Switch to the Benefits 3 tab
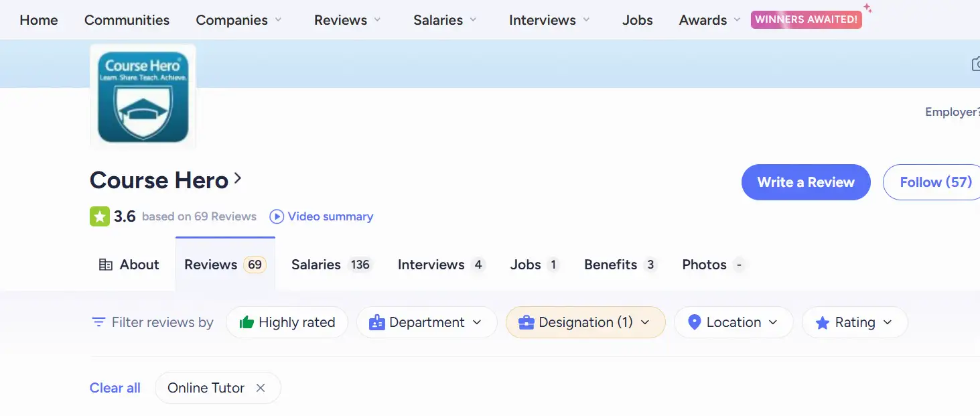980x416 pixels. pos(620,265)
